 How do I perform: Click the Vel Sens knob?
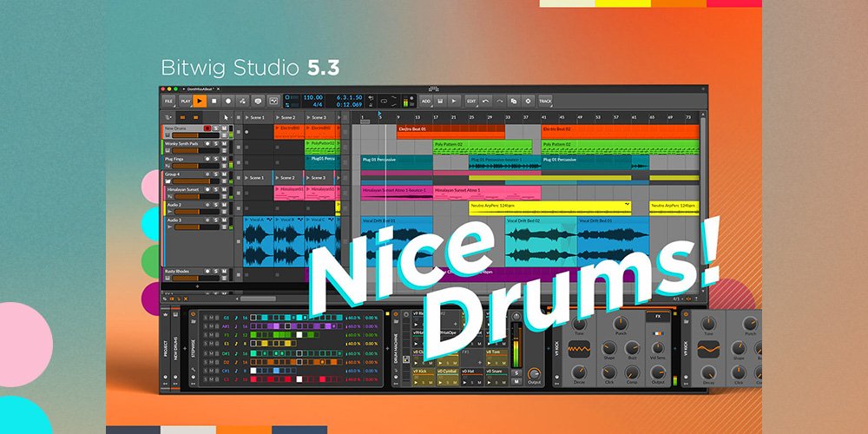point(658,348)
